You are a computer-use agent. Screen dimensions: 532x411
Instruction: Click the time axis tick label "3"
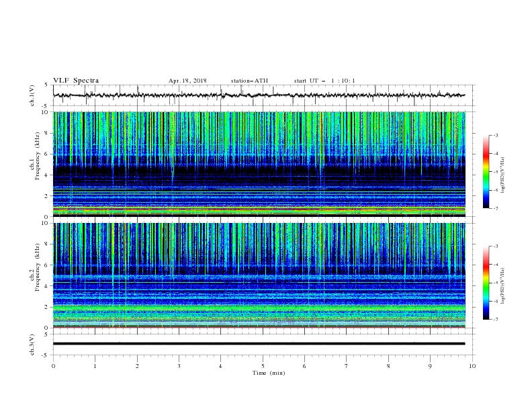pyautogui.click(x=179, y=366)
